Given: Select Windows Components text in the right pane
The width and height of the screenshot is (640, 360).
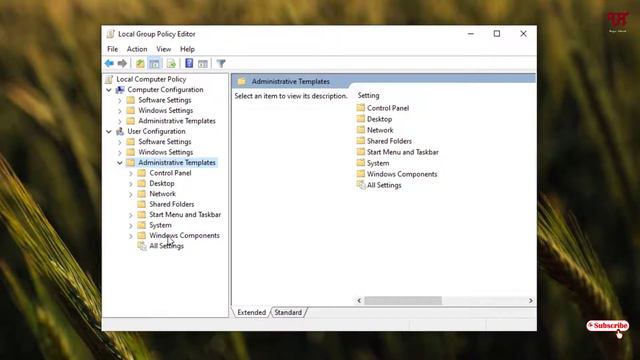Looking at the screenshot, I should (x=402, y=174).
